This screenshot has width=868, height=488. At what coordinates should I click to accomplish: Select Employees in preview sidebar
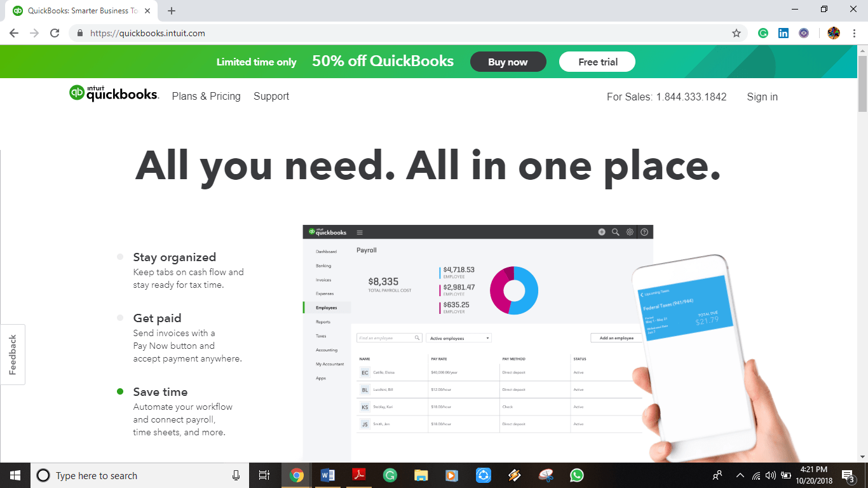click(327, 308)
